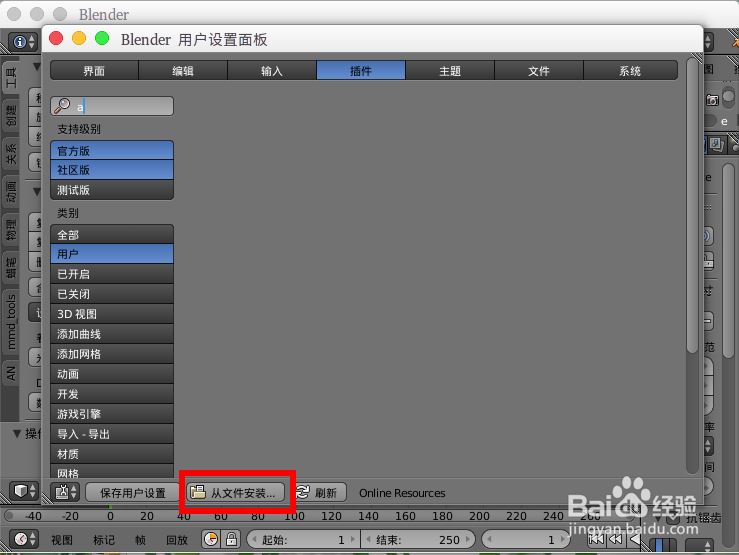
Task: Select the 用户 category
Action: tap(112, 254)
